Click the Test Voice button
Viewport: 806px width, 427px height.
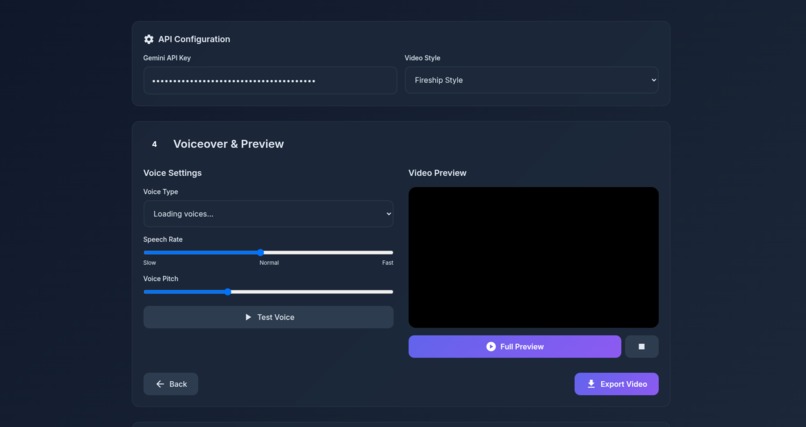point(268,317)
